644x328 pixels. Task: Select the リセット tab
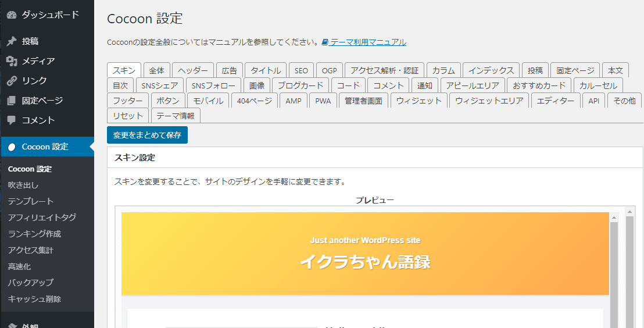click(x=128, y=116)
